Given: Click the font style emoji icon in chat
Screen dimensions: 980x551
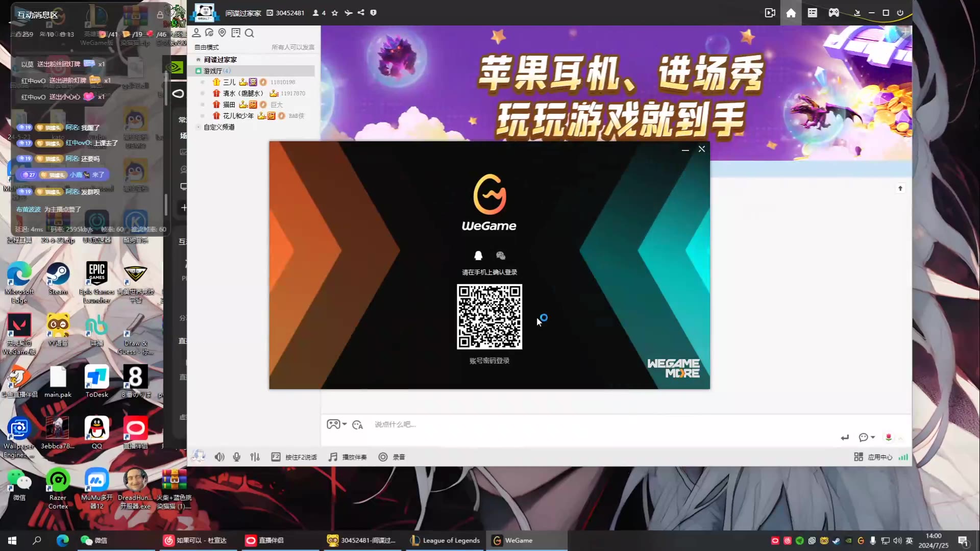Looking at the screenshot, I should (357, 424).
